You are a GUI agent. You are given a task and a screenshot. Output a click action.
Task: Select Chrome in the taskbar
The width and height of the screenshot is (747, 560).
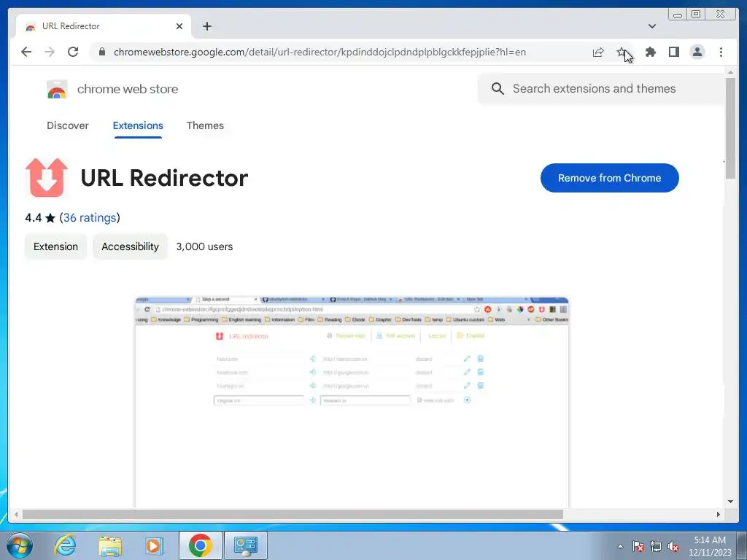click(x=200, y=545)
